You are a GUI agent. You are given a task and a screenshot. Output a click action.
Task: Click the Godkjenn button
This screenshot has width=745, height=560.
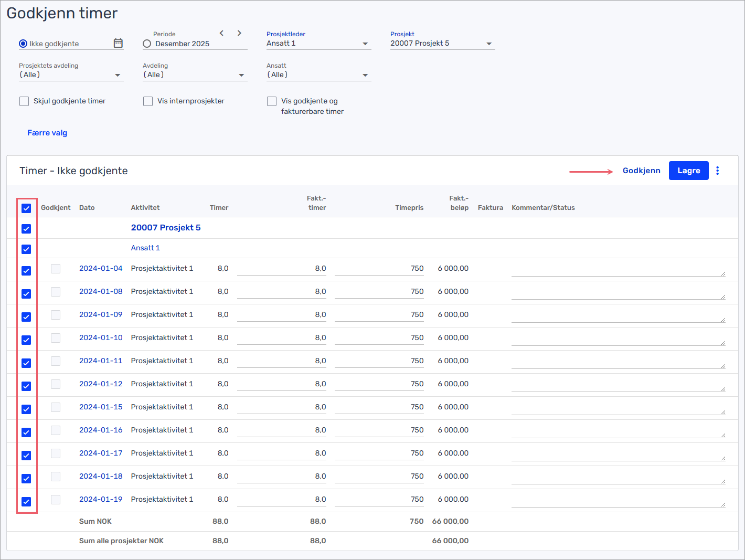(x=641, y=171)
